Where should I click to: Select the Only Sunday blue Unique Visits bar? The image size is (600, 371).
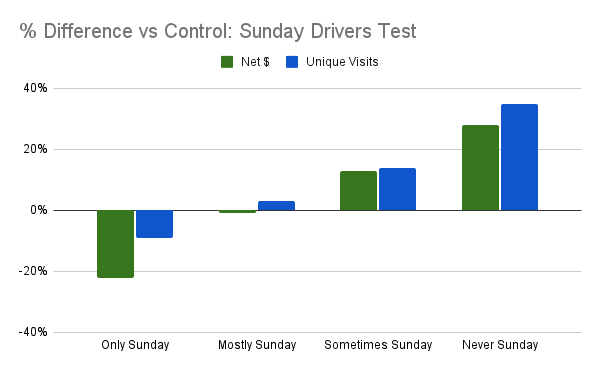(155, 224)
